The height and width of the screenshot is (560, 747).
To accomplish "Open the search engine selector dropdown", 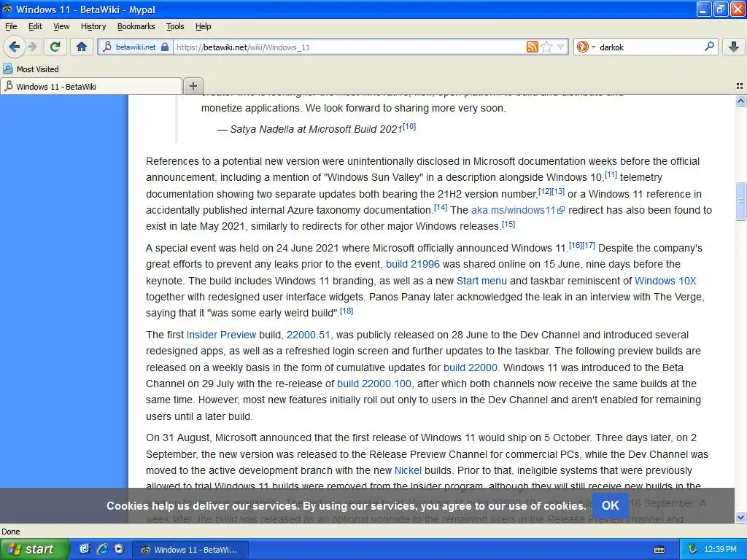I will [x=585, y=47].
